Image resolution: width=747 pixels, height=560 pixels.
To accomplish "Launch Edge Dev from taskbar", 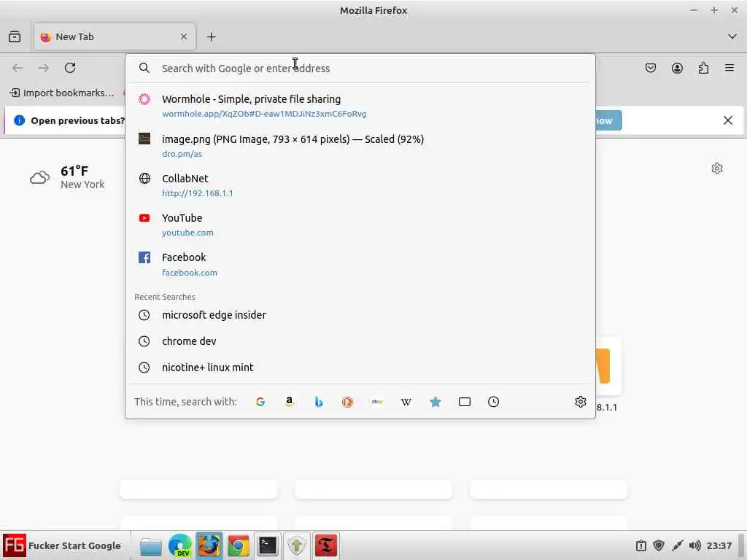I will point(180,545).
